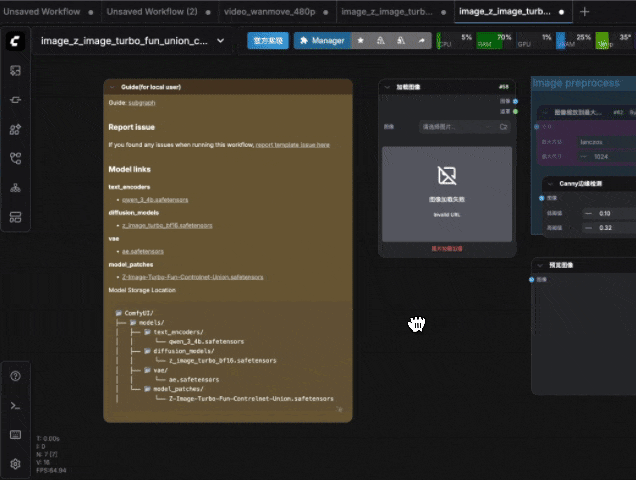Open the Manager panel
Image resolution: width=636 pixels, height=480 pixels.
pyautogui.click(x=320, y=41)
